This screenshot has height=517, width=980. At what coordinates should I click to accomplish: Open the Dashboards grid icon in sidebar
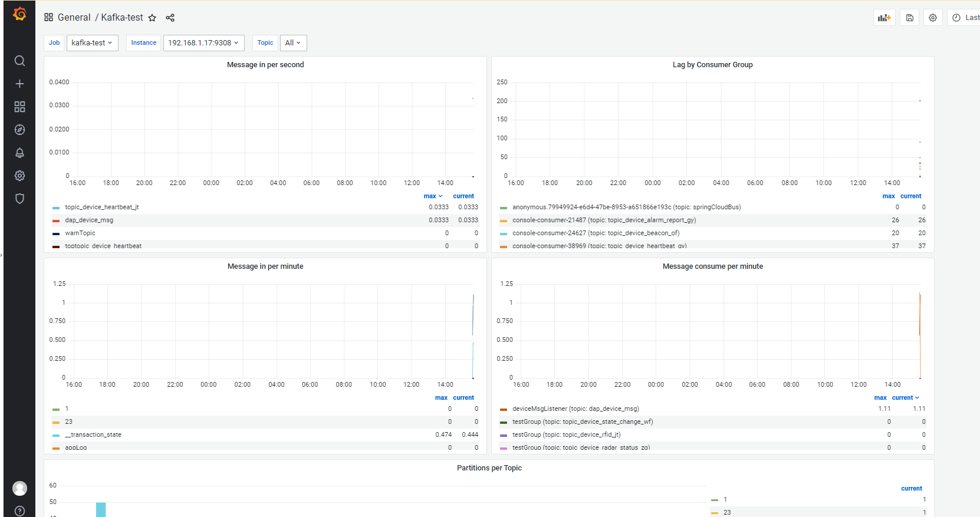19,107
